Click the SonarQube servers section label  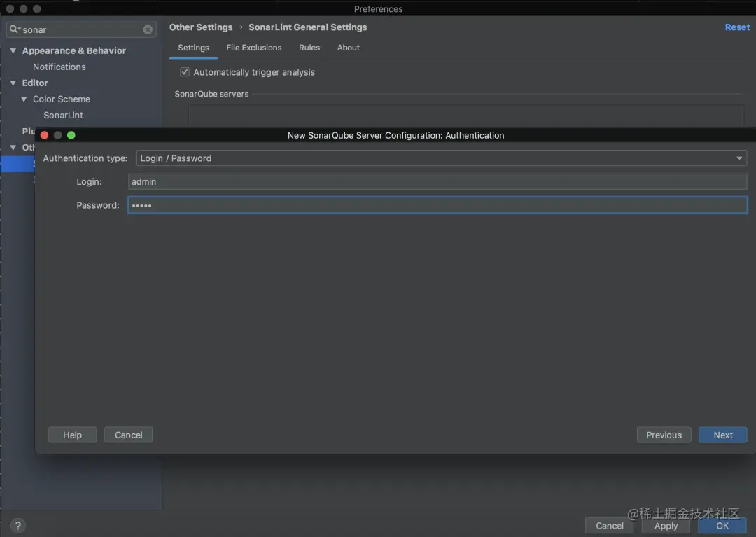(x=211, y=94)
